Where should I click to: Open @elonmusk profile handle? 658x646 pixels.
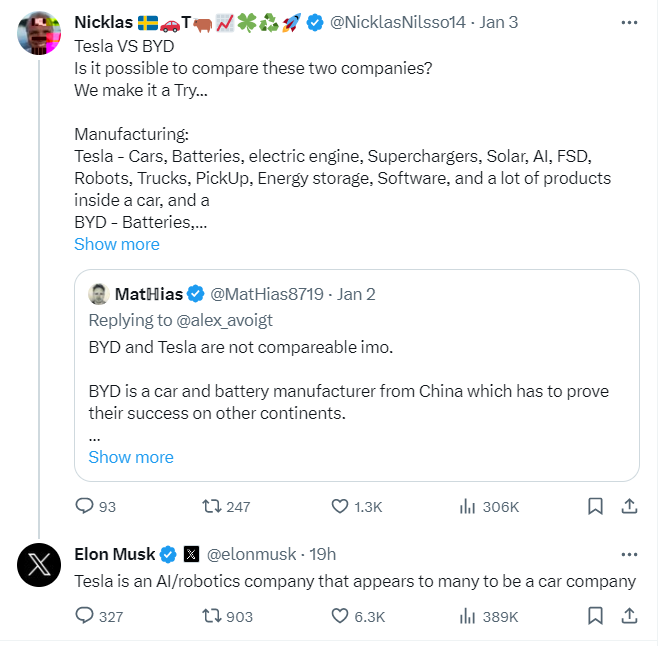pos(254,554)
